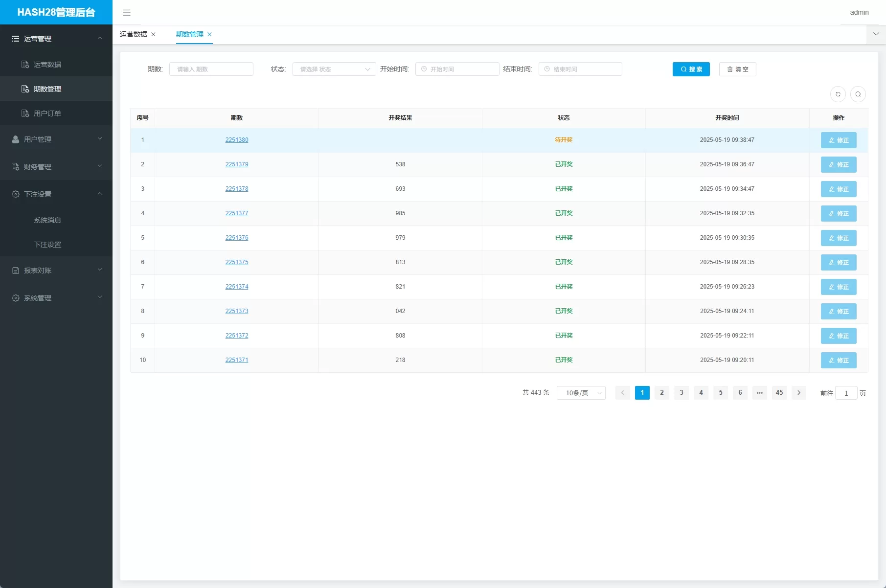886x588 pixels.
Task: Click the circular search toggle icon
Action: (x=858, y=94)
